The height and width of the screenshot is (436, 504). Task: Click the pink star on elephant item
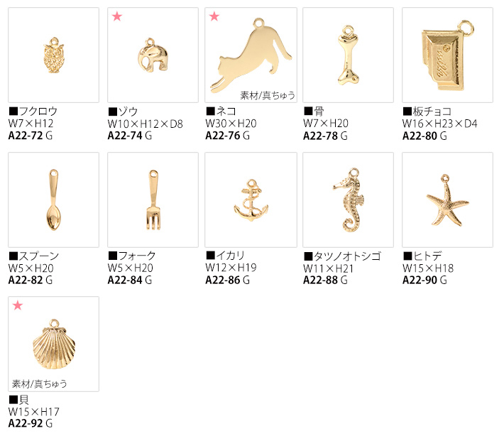[117, 16]
